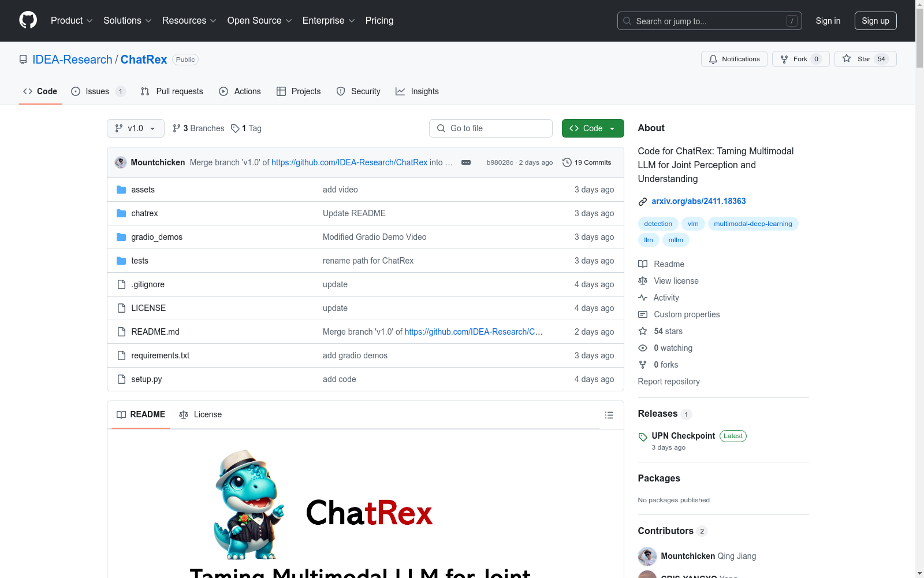Viewport: 924px width, 578px height.
Task: Click the Notifications button
Action: [x=734, y=59]
